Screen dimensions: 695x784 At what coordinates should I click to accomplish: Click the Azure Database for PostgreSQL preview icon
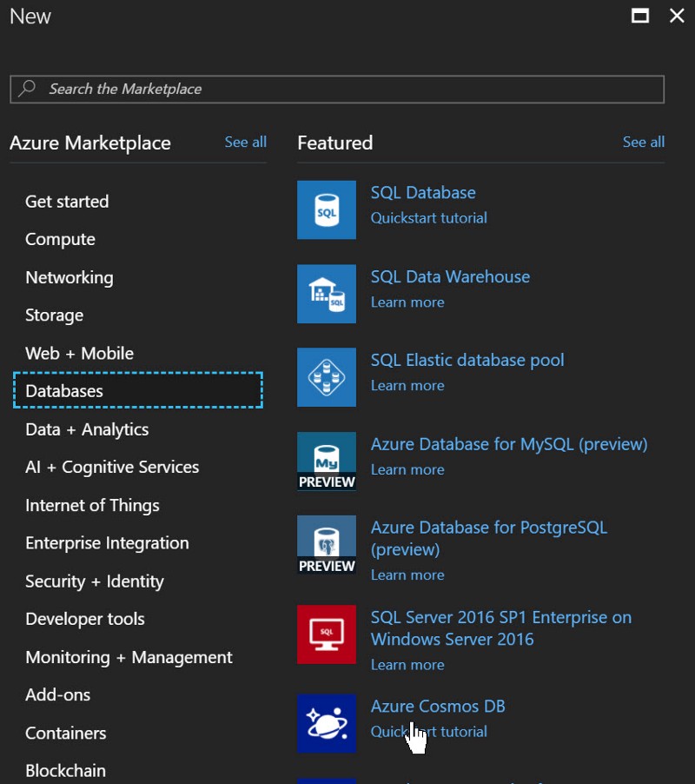(327, 544)
